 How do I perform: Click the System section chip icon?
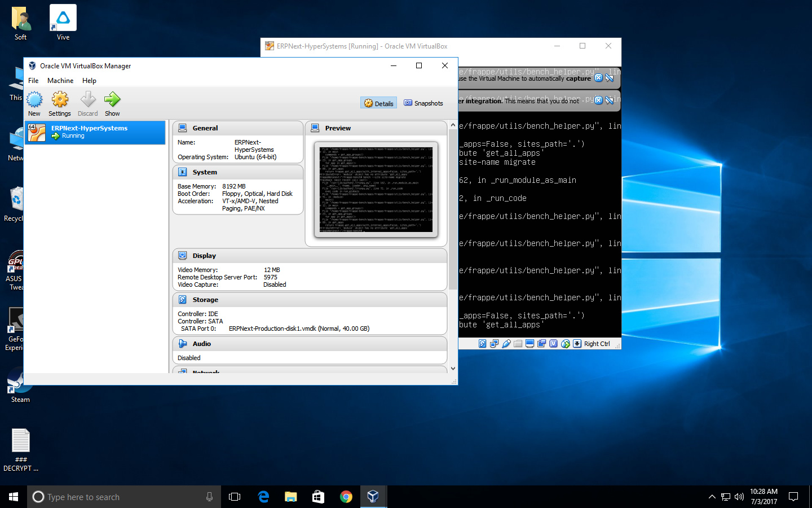coord(183,172)
